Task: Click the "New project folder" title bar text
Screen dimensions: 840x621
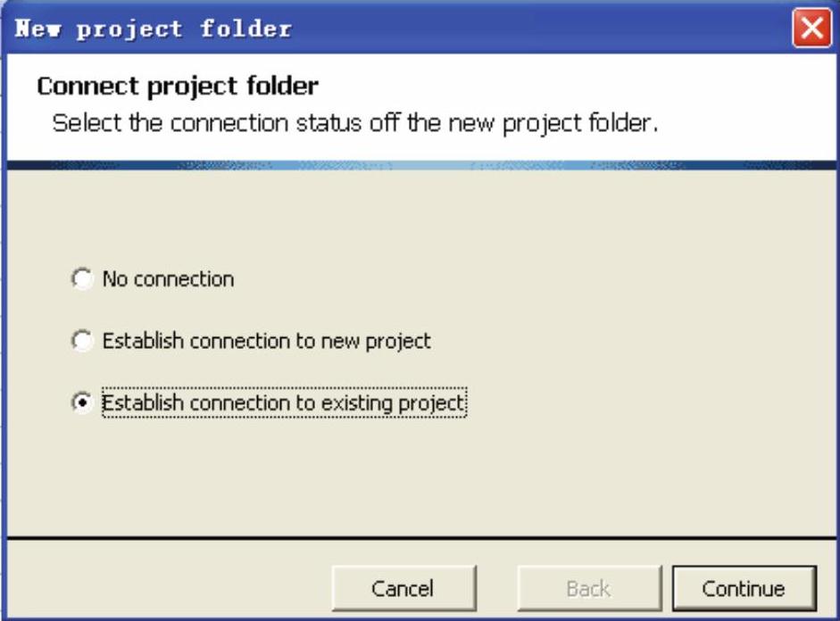Action: [x=152, y=29]
